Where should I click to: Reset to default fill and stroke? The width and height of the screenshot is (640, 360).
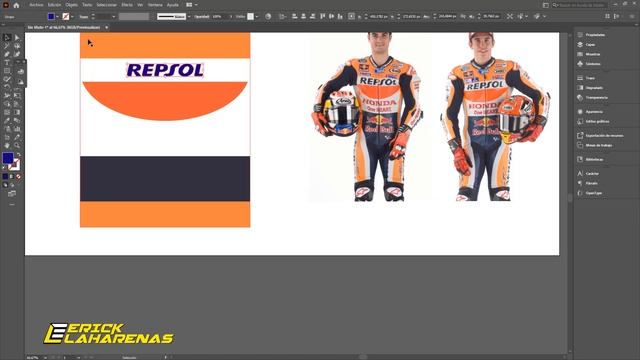pos(4,168)
